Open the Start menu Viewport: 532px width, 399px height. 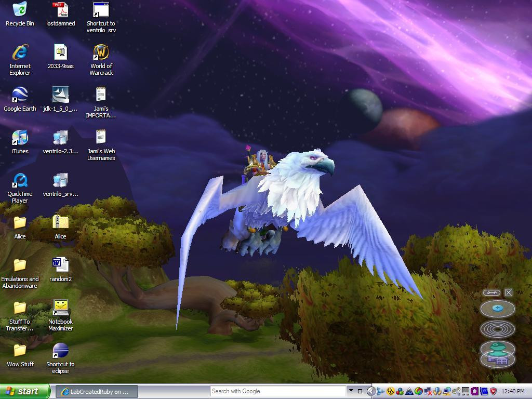click(x=24, y=391)
